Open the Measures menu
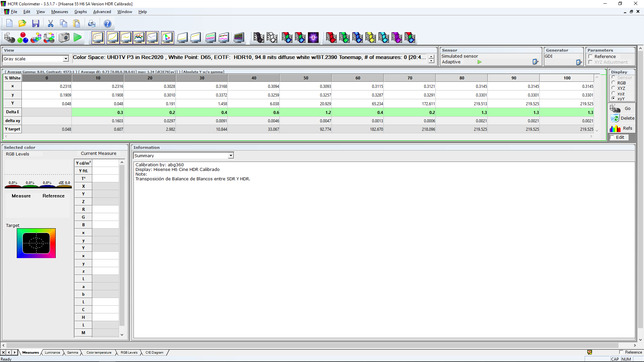The height and width of the screenshot is (362, 644). click(x=59, y=12)
